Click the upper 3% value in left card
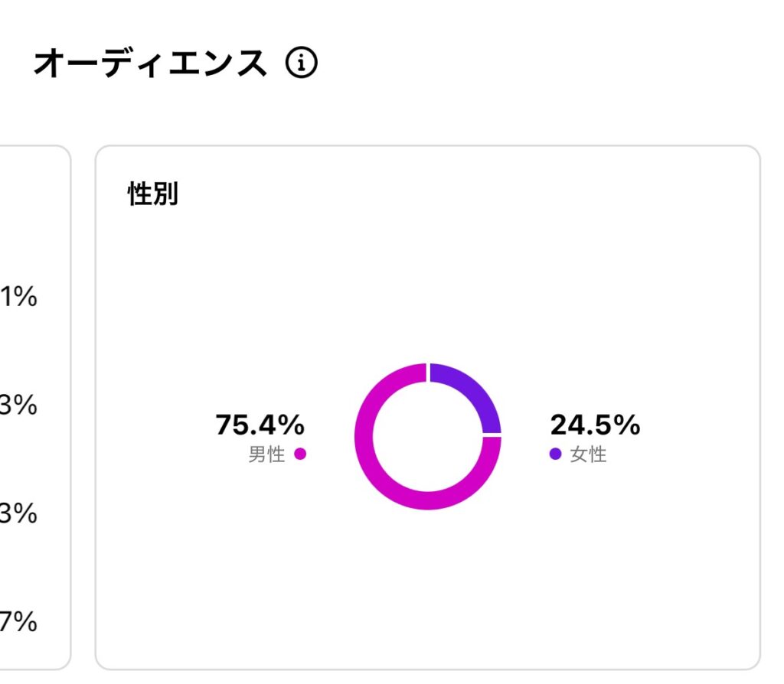Image resolution: width=784 pixels, height=684 pixels. tap(18, 405)
